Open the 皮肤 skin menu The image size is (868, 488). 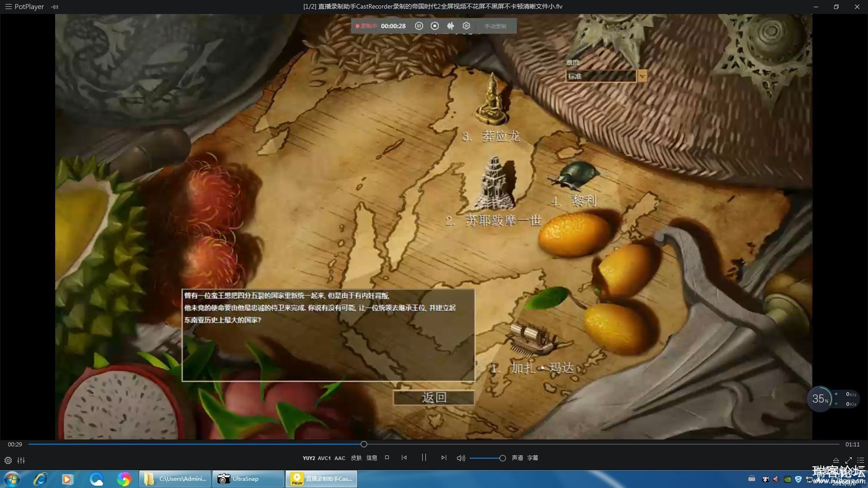coord(356,458)
